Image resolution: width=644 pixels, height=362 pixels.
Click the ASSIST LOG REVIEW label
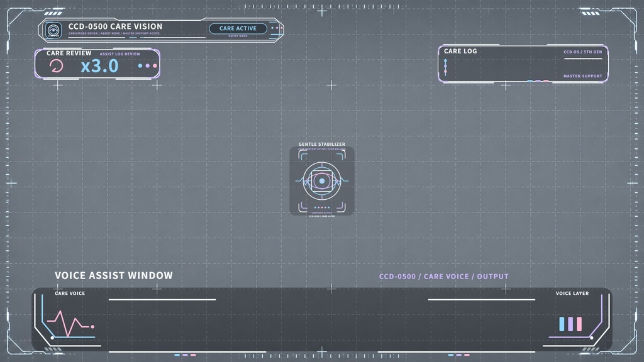click(x=120, y=54)
